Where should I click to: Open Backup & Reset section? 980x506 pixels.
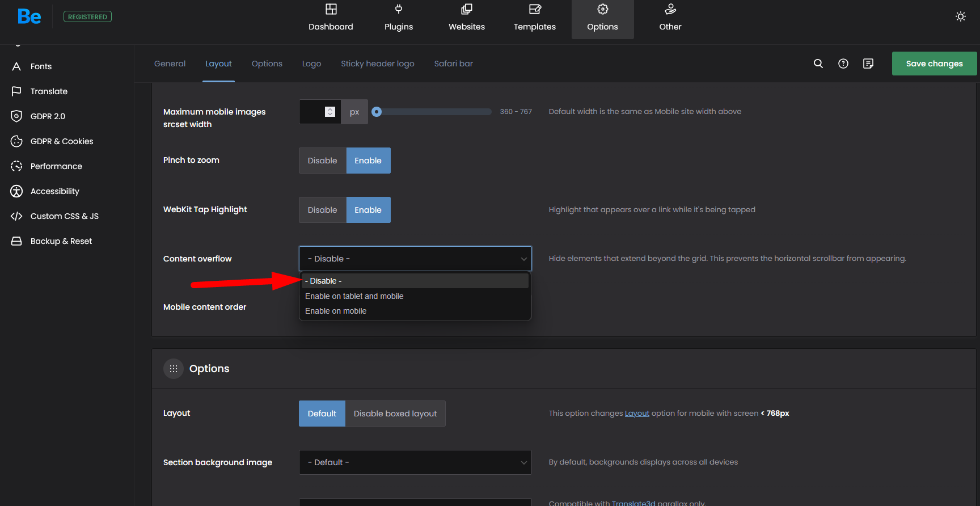(x=61, y=241)
